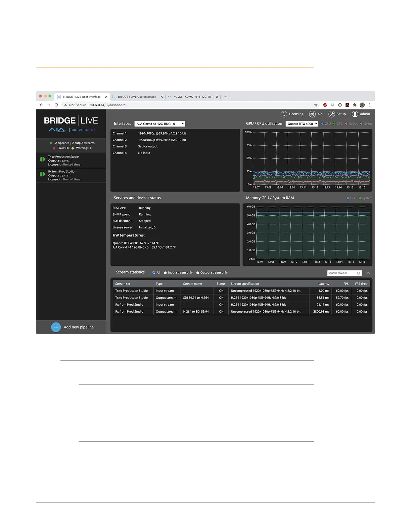The image size is (411, 532).
Task: Click the blue Add new pipeline plus icon
Action: (x=56, y=327)
